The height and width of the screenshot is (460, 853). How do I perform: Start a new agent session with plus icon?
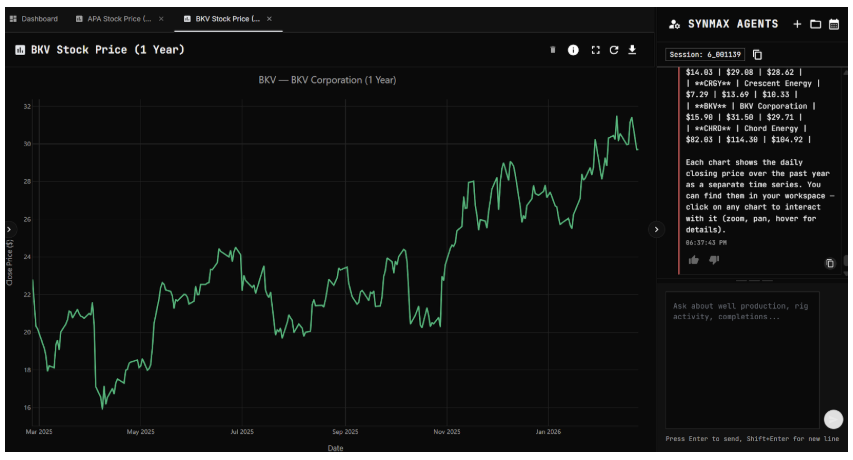pos(797,24)
